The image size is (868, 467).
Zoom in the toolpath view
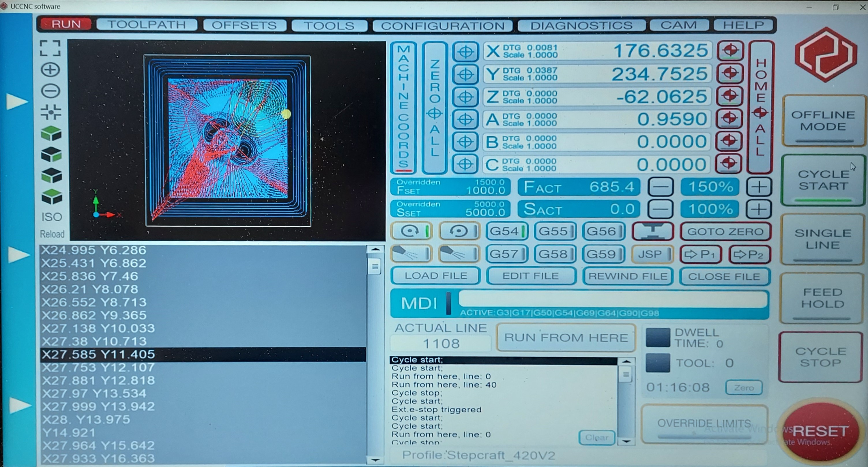click(x=50, y=70)
